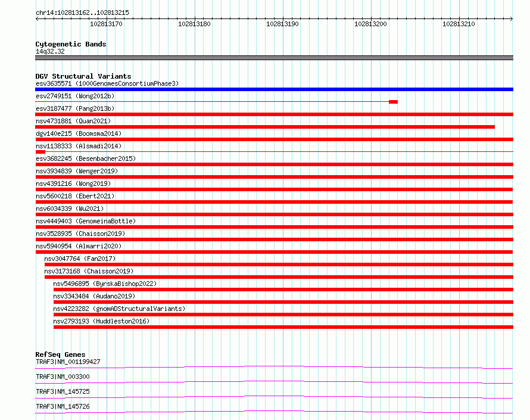Click the Cytogenetic Bands track title
Image resolution: width=530 pixels, height=420 pixels.
[71, 44]
